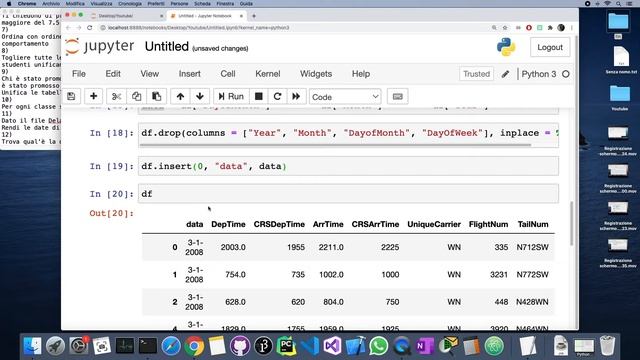Open Google Chrome from the dock

point(194,346)
